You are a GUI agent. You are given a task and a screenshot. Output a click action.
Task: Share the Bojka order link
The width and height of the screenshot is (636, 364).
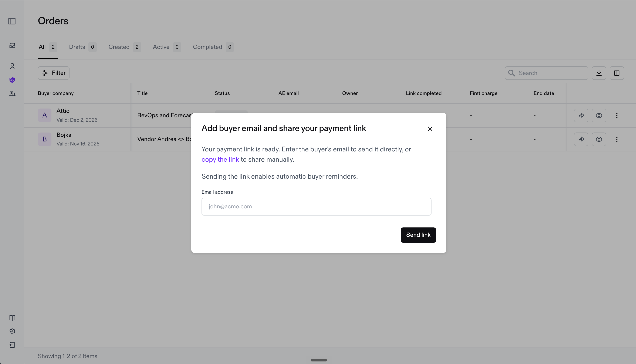coord(581,139)
